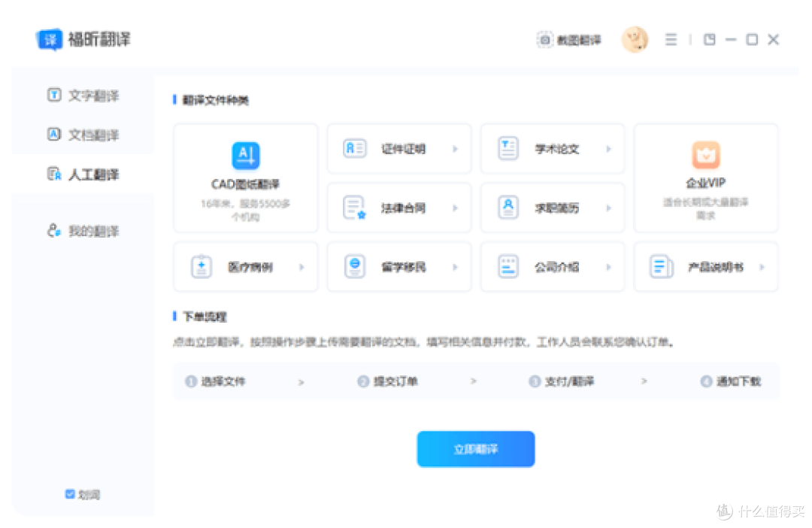This screenshot has height=528, width=812.
Task: Expand the 公司介绍 arrow
Action: [608, 267]
